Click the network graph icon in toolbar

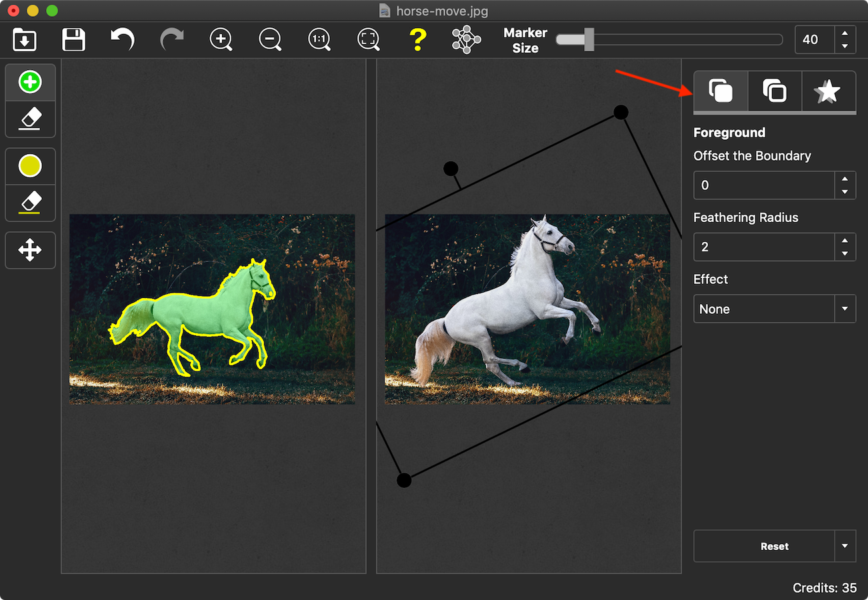click(466, 39)
